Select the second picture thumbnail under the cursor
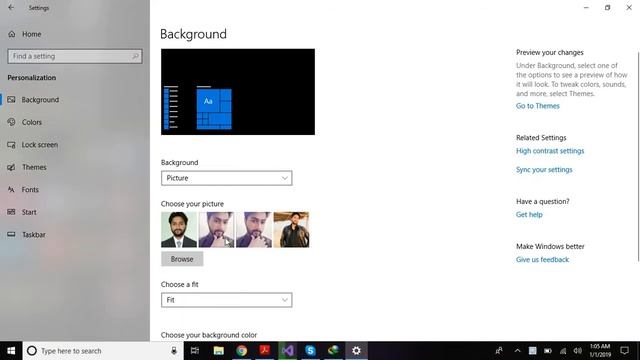Viewport: 640px width, 360px height. (x=216, y=229)
